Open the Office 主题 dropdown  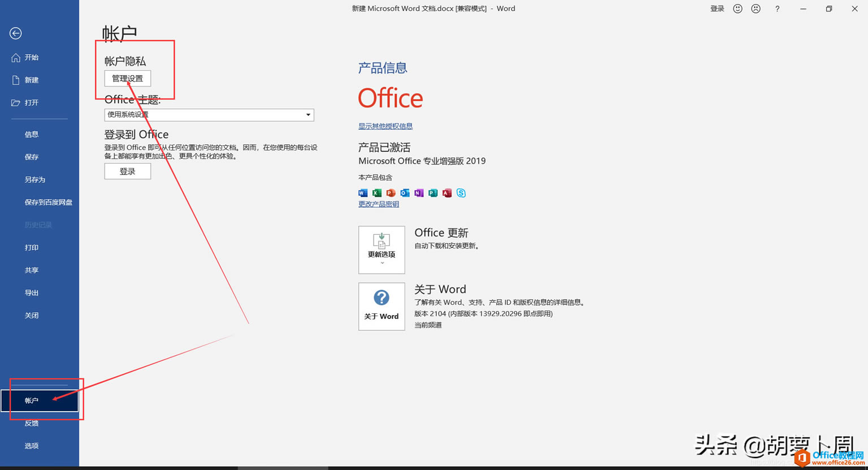pos(307,114)
